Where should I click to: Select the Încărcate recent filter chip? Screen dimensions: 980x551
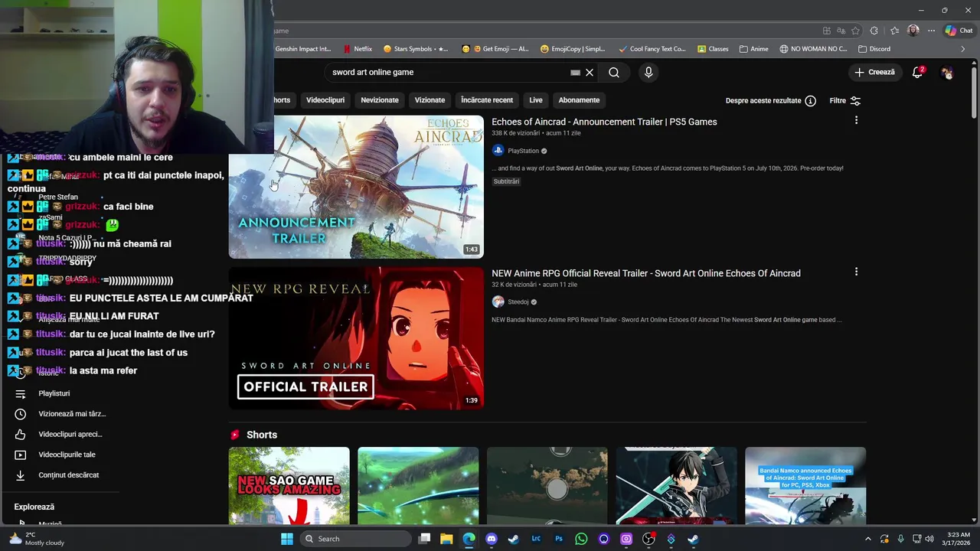coord(487,100)
